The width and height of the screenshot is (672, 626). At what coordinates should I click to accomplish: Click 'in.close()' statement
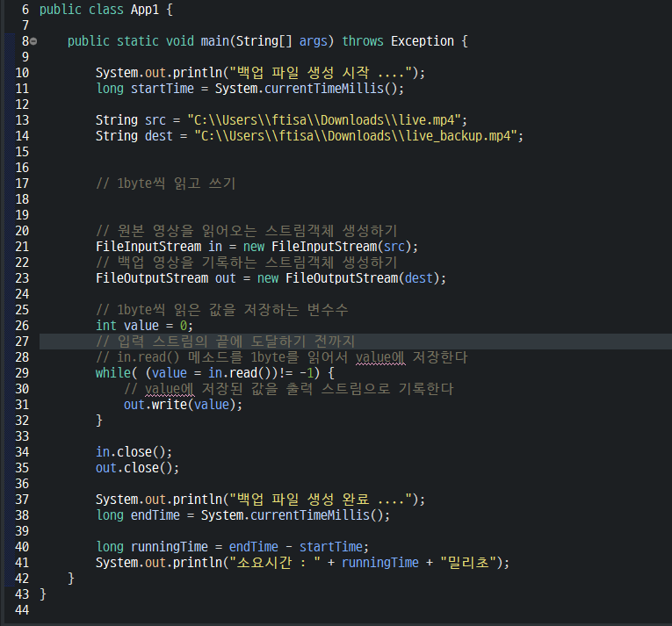tap(134, 452)
